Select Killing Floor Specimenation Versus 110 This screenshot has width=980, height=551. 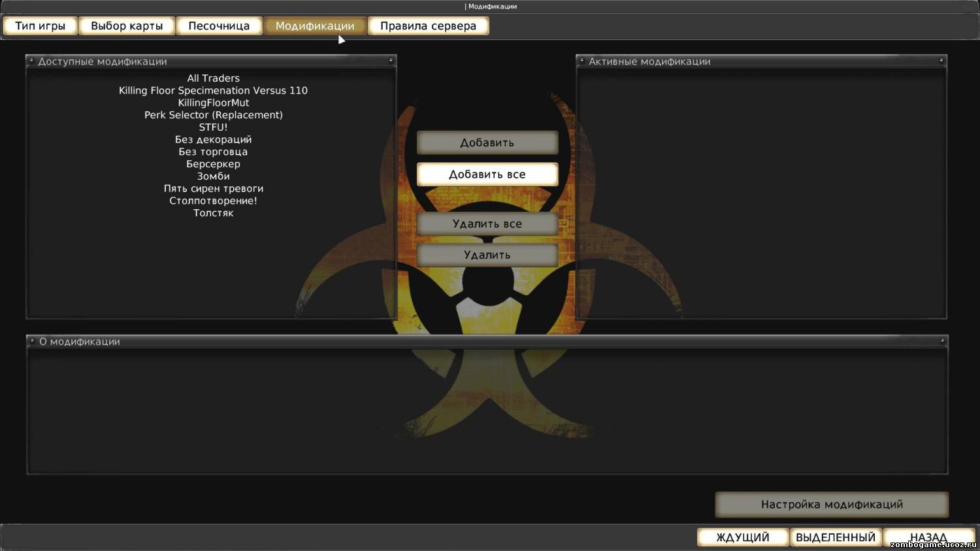tap(213, 91)
